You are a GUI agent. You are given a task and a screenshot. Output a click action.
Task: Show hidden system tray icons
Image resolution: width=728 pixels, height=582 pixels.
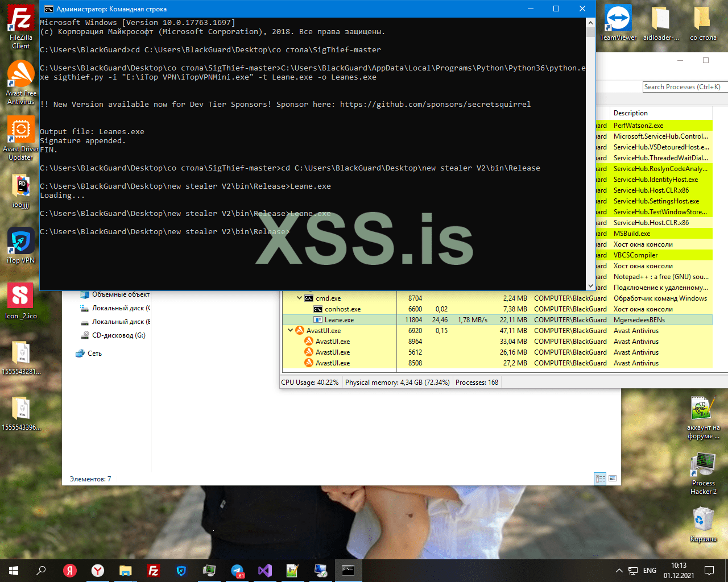pos(619,570)
